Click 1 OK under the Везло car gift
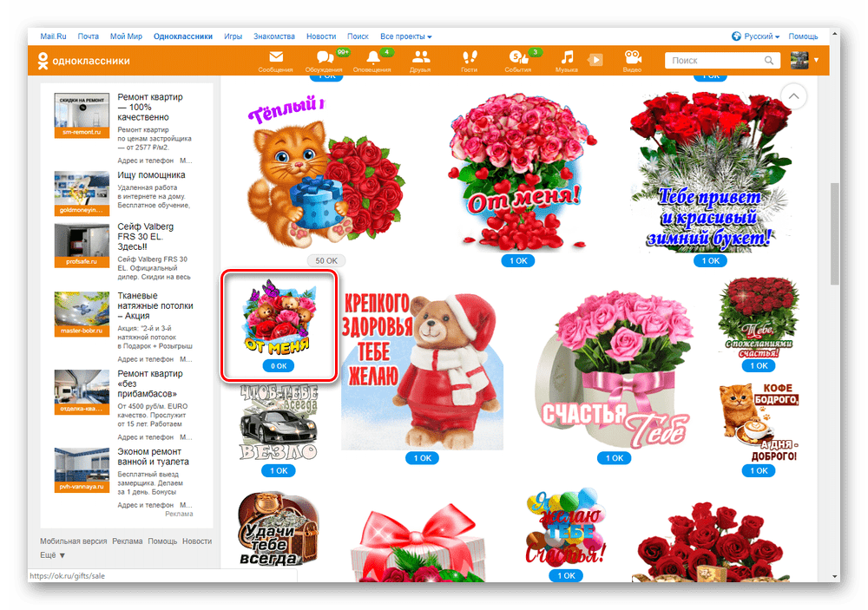Image resolution: width=868 pixels, height=610 pixels. (279, 470)
